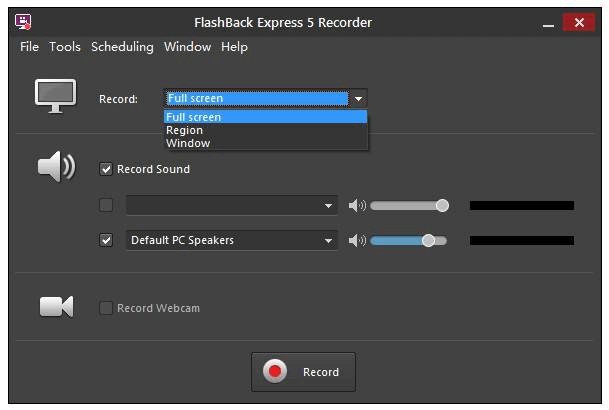
Task: Click the webcam camera icon
Action: pyautogui.click(x=56, y=307)
